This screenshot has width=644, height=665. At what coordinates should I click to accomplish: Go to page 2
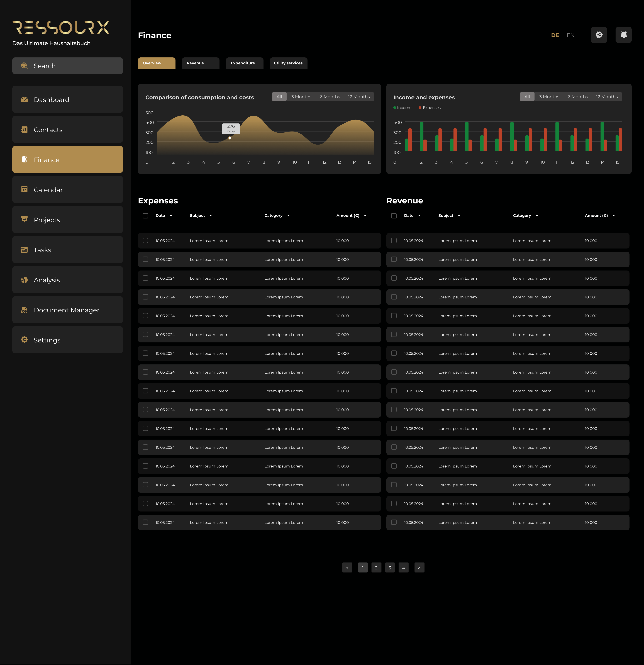click(x=376, y=568)
